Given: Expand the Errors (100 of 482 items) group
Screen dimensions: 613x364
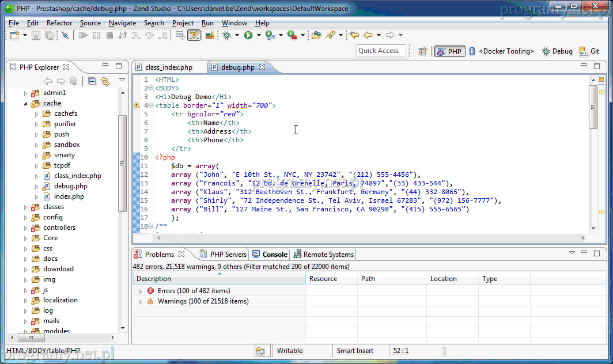Looking at the screenshot, I should click(140, 291).
